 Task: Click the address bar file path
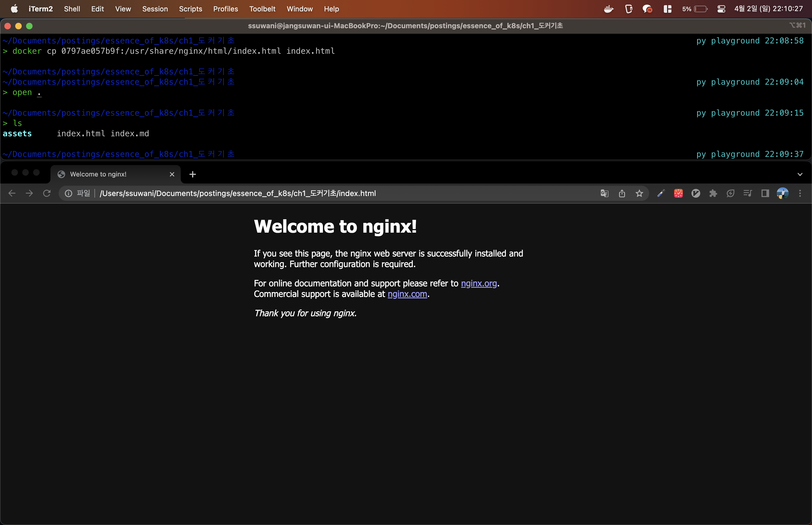coord(238,193)
